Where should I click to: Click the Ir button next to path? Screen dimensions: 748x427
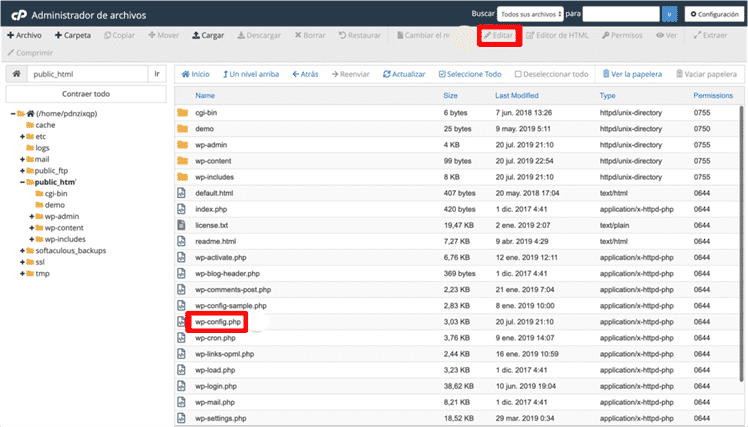pyautogui.click(x=157, y=74)
